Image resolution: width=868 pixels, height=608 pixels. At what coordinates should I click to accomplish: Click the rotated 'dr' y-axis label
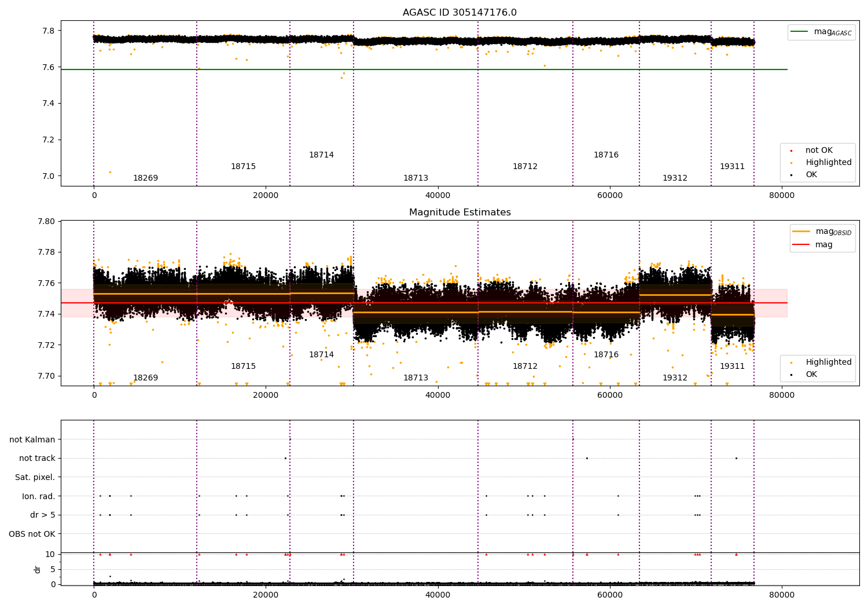pos(38,570)
